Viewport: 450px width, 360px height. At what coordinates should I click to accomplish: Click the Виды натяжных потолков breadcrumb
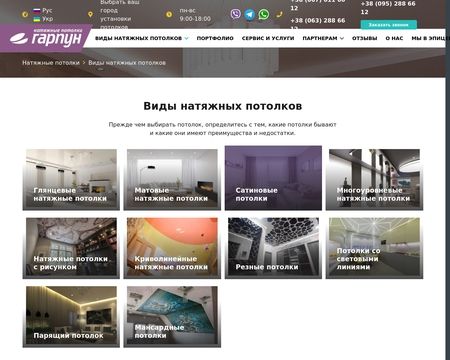click(x=127, y=63)
